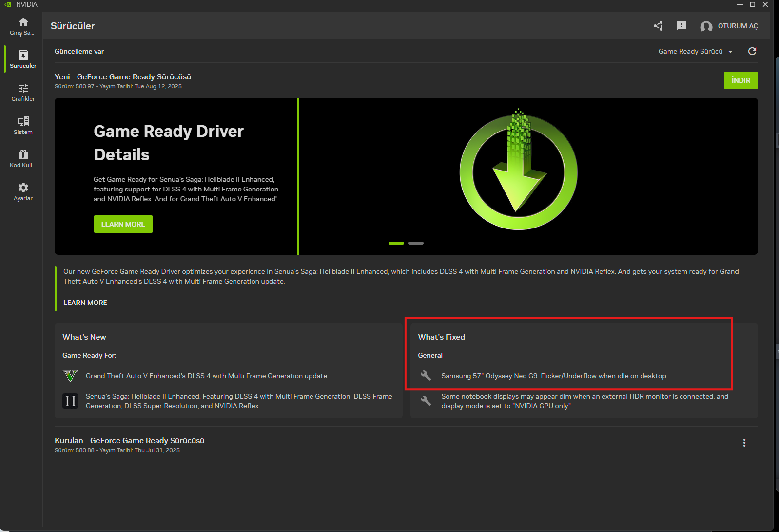The image size is (779, 532).
Task: Click green LEARN MORE banner button
Action: pos(123,224)
